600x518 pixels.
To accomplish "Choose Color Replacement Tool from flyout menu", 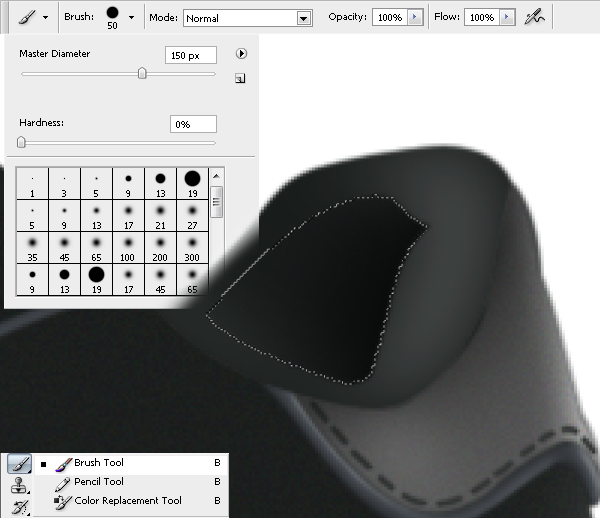I will [132, 501].
